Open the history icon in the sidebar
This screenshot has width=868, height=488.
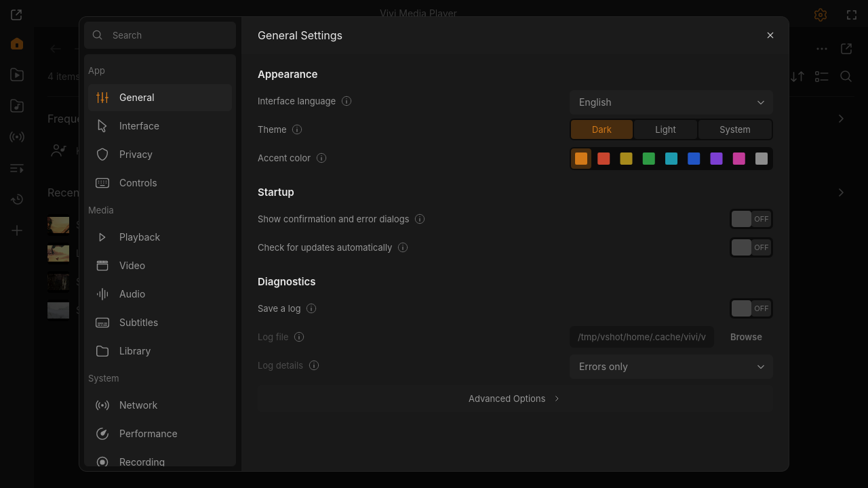(17, 199)
